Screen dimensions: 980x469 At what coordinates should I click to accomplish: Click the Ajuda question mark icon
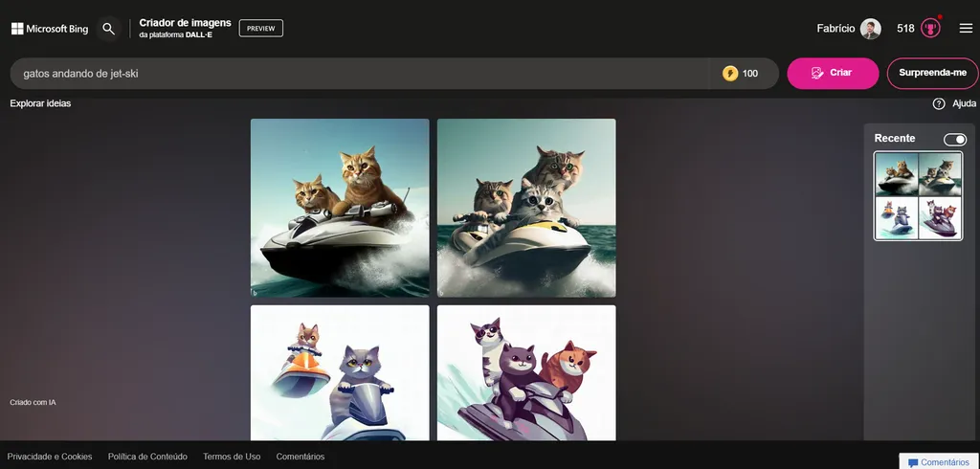939,103
